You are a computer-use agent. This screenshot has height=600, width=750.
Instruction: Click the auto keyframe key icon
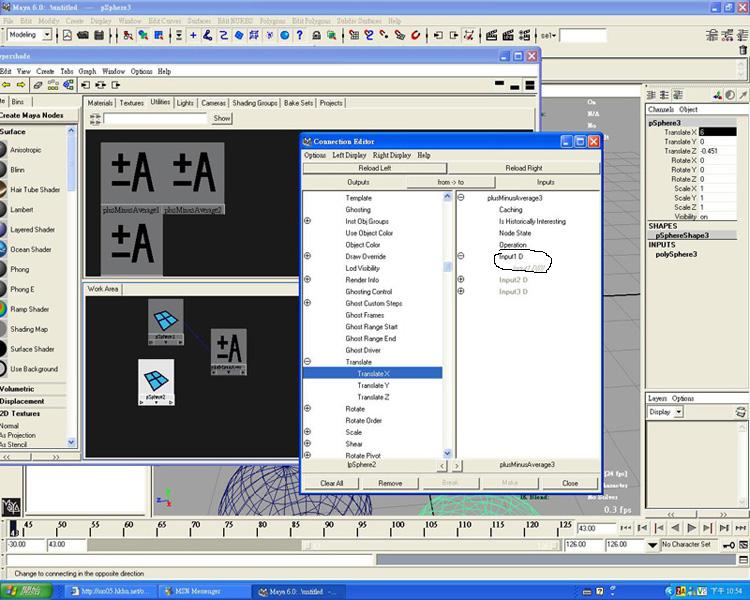(x=728, y=545)
